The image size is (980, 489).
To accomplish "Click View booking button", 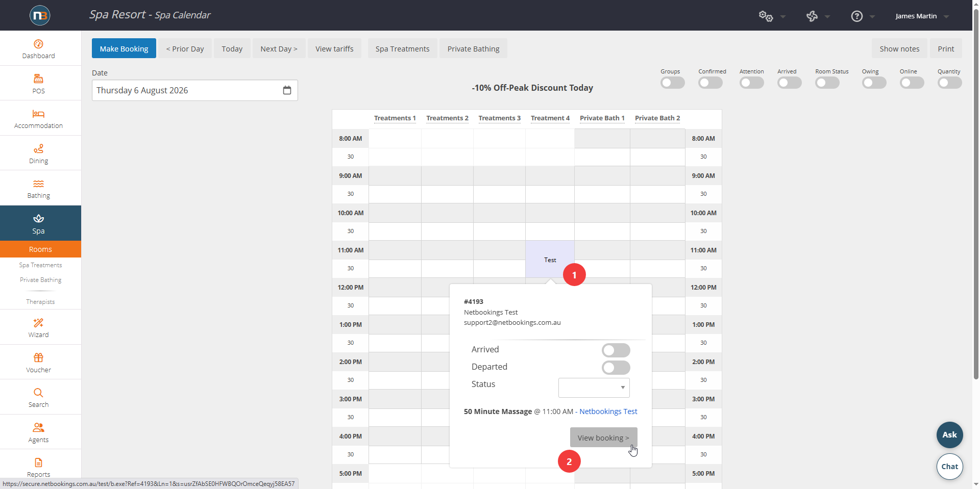I will 603,437.
